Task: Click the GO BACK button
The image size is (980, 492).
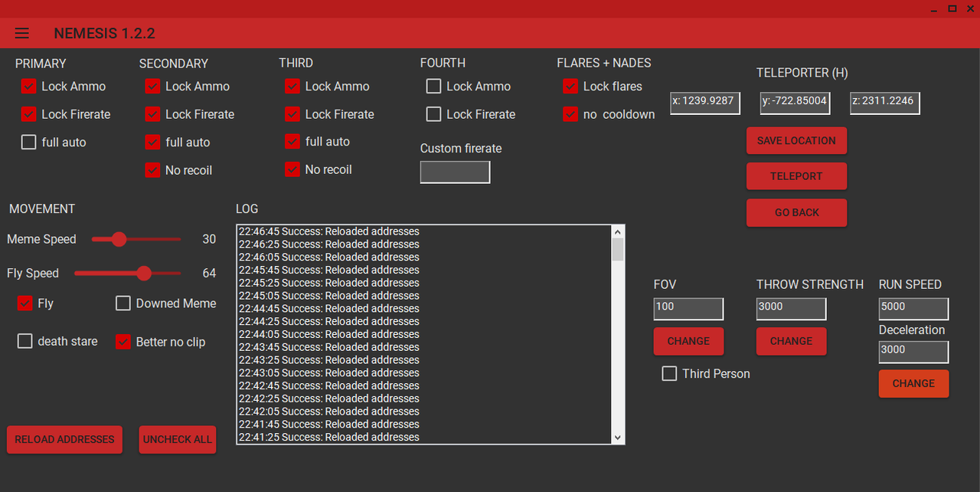Action: pos(796,212)
